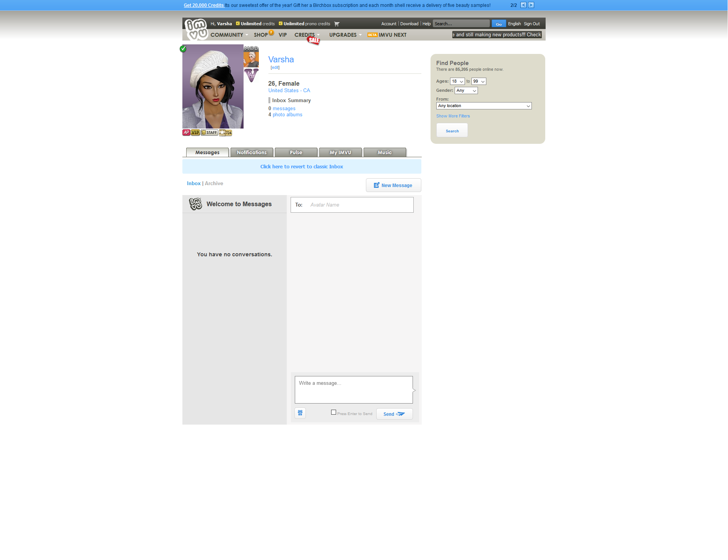
Task: Open the Inbox link
Action: tap(194, 183)
